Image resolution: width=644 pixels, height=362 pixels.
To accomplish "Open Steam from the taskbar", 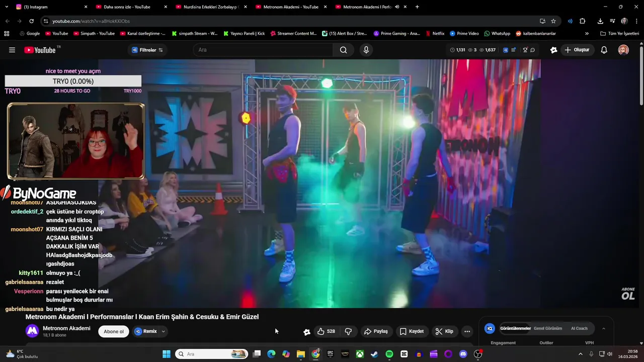I will 374,354.
